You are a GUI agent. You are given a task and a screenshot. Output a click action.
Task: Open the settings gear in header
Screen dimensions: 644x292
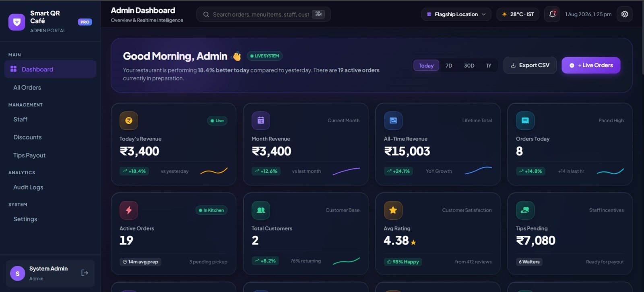click(624, 14)
